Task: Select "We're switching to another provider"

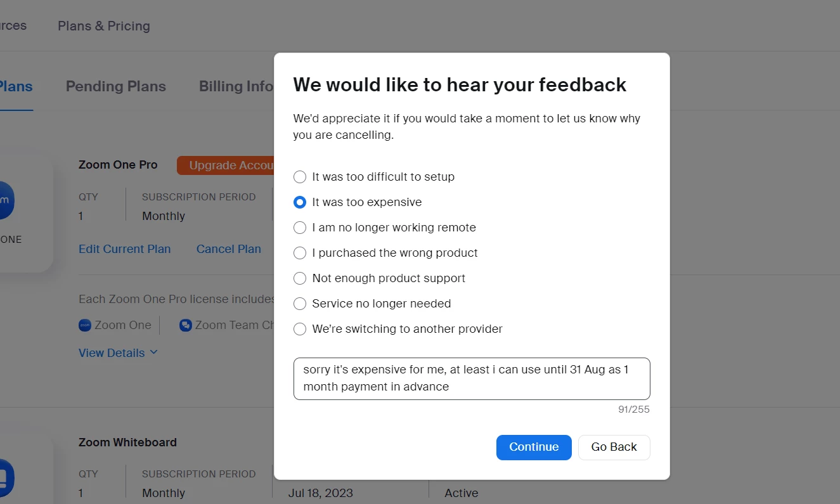Action: pyautogui.click(x=300, y=329)
